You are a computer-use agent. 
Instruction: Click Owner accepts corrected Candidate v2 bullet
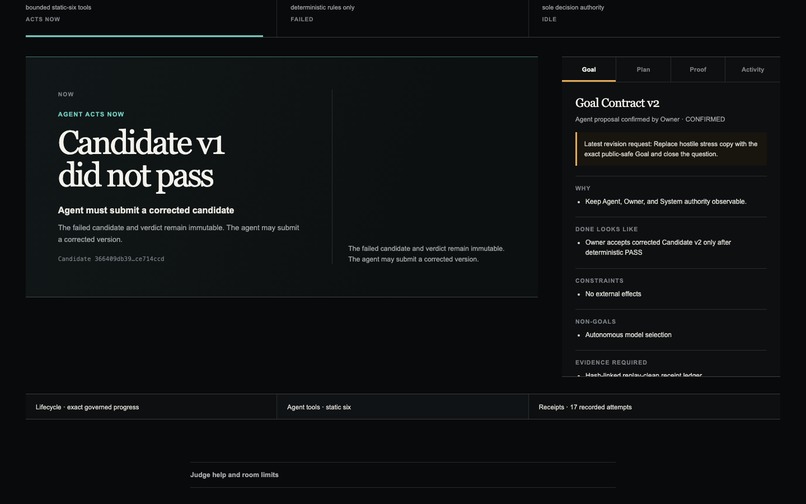pos(658,247)
